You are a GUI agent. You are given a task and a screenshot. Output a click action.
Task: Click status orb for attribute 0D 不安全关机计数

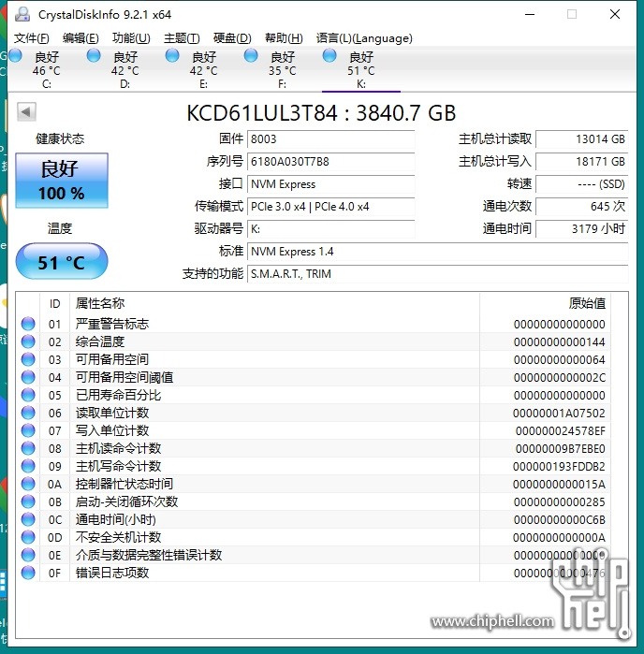pyautogui.click(x=28, y=537)
